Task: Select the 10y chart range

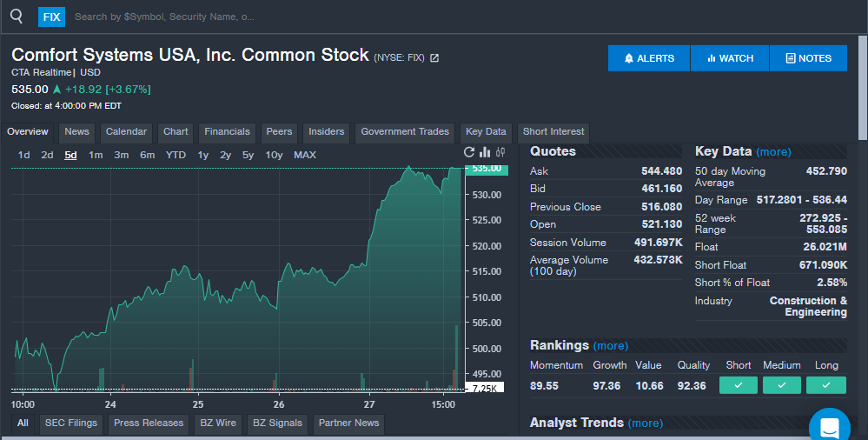Action: 274,155
